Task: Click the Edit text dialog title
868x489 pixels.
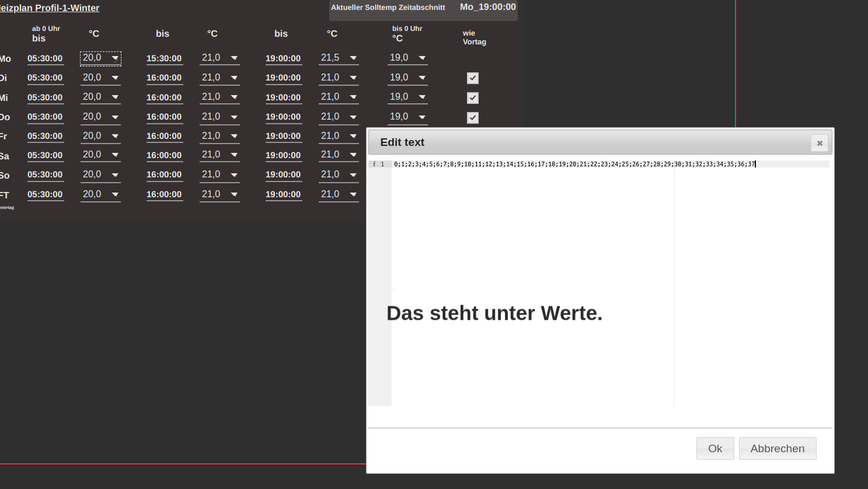Action: point(402,142)
